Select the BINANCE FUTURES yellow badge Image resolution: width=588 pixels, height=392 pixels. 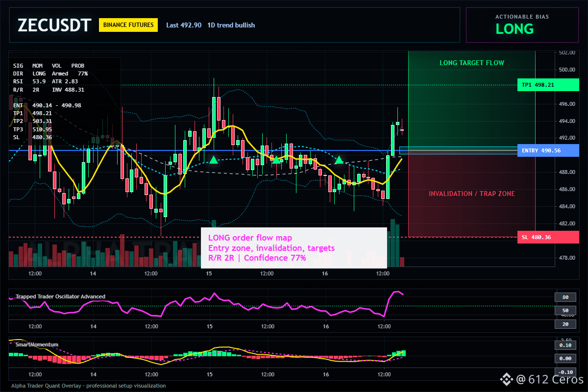tap(128, 25)
